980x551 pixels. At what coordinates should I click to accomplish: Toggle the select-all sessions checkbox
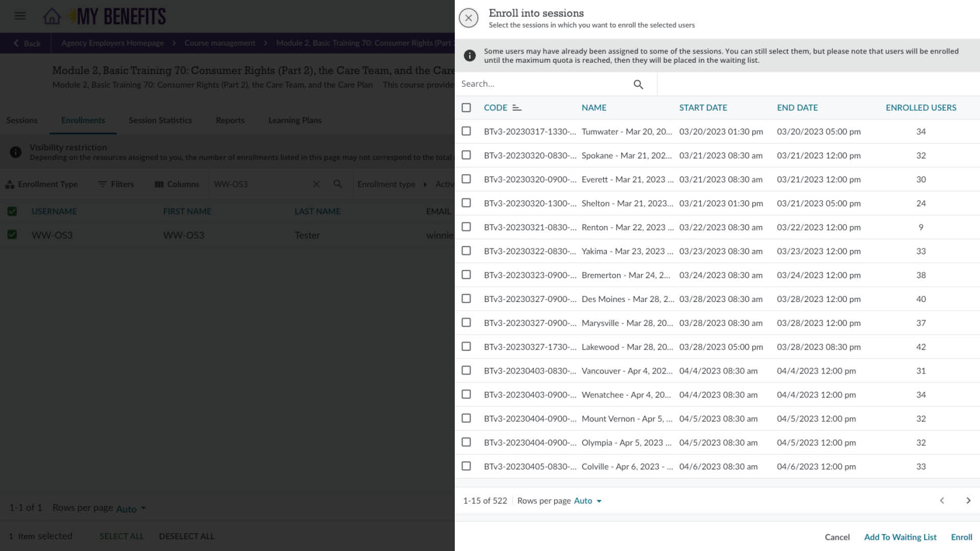[466, 108]
